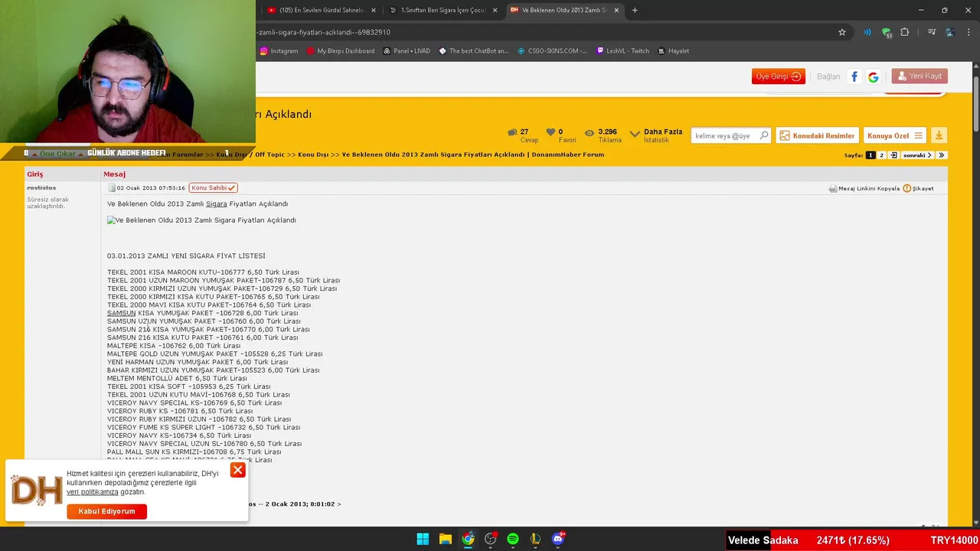This screenshot has width=980, height=551.
Task: Expand Daha Fazla İstatistik chevron
Action: [x=635, y=134]
